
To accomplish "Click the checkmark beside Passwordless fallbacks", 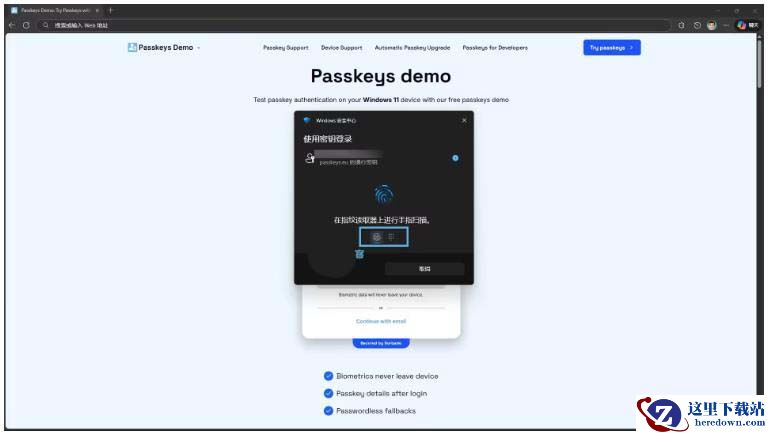I will tap(328, 410).
